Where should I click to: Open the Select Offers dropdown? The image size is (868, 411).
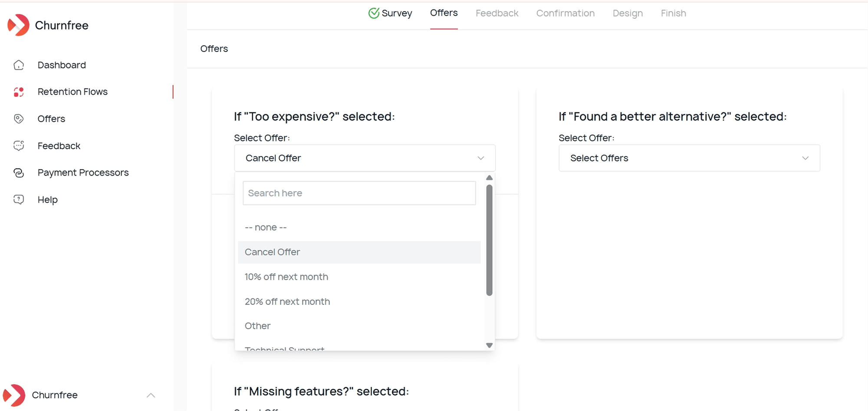pos(689,158)
